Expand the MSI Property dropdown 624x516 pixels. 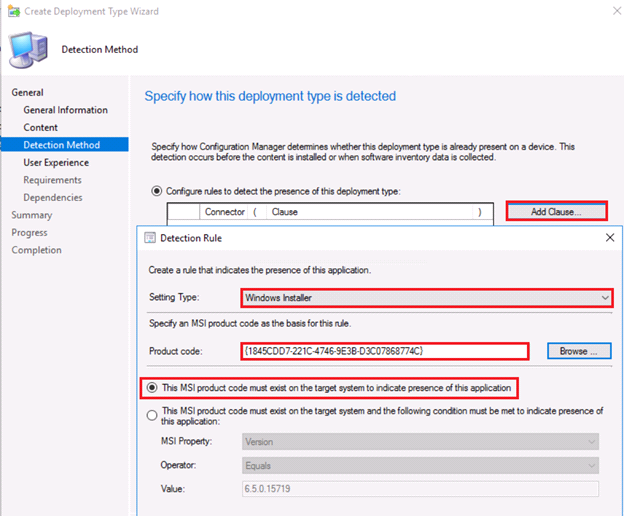coord(420,441)
